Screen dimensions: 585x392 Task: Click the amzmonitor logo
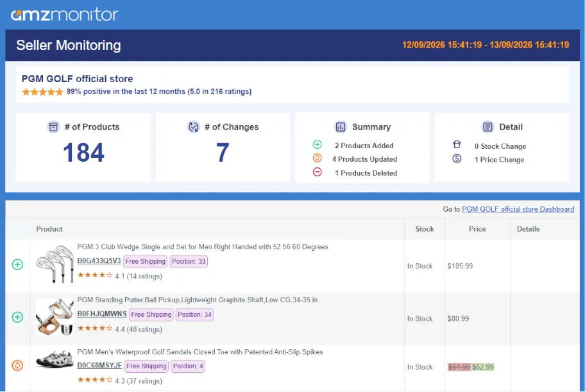pos(65,15)
